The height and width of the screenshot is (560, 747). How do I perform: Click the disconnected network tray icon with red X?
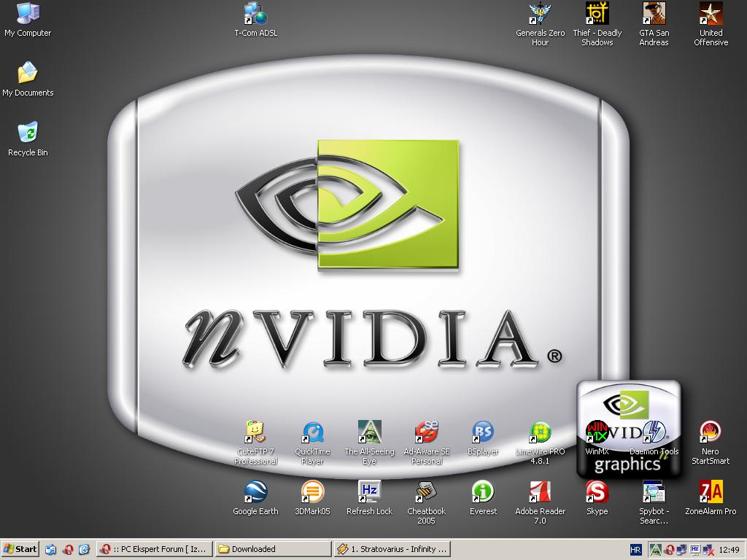[x=708, y=550]
